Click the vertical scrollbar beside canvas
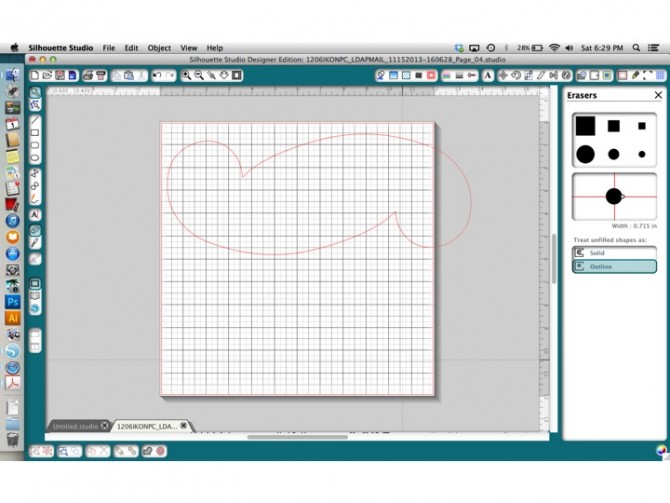The width and height of the screenshot is (670, 503). tap(554, 259)
